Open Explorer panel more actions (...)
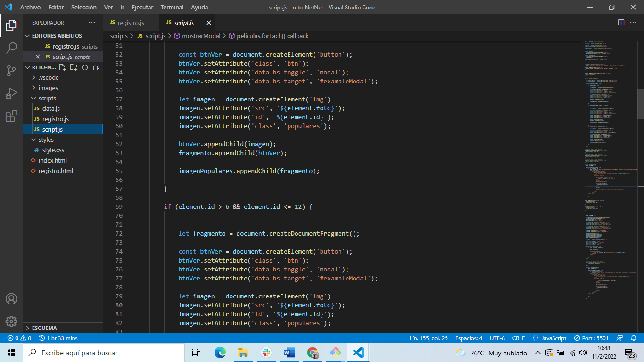The image size is (644, 362). (x=91, y=23)
